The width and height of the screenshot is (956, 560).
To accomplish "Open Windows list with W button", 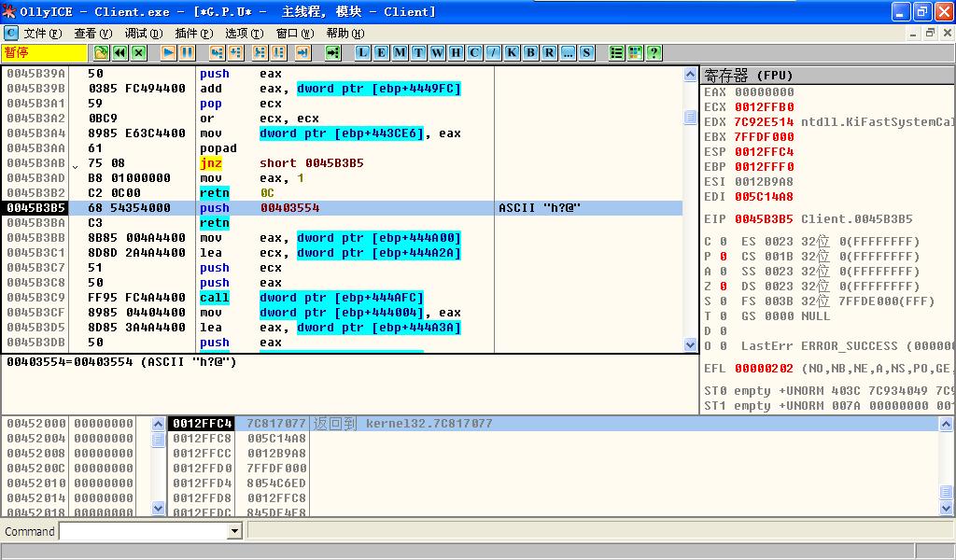I will pos(437,53).
